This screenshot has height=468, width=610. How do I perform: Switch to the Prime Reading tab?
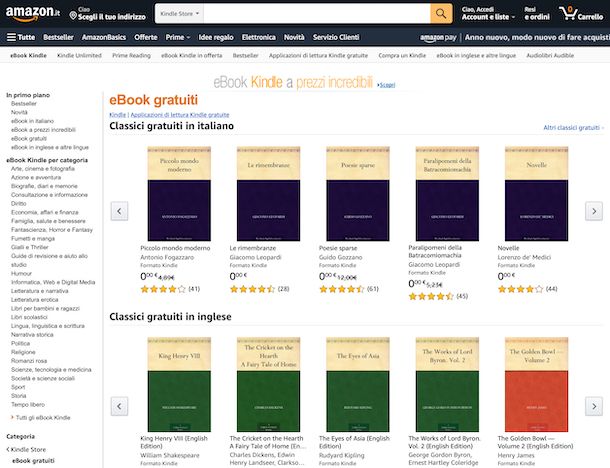(x=131, y=56)
